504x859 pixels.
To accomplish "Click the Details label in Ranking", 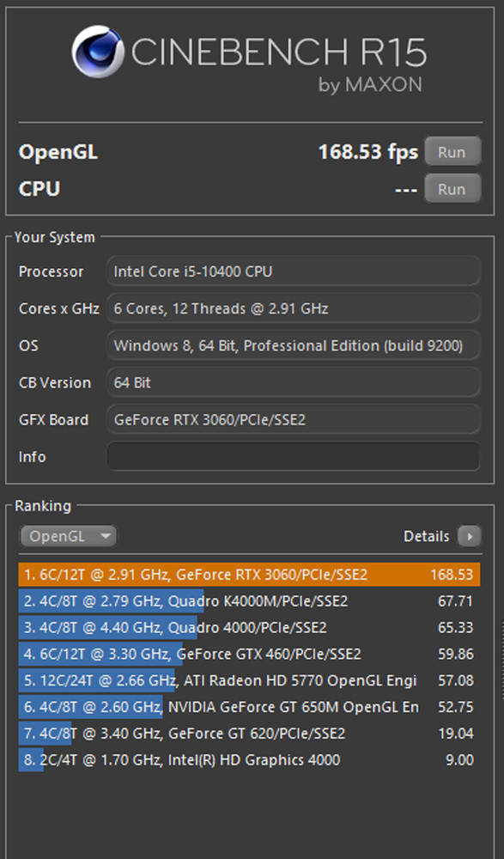I will 426,536.
